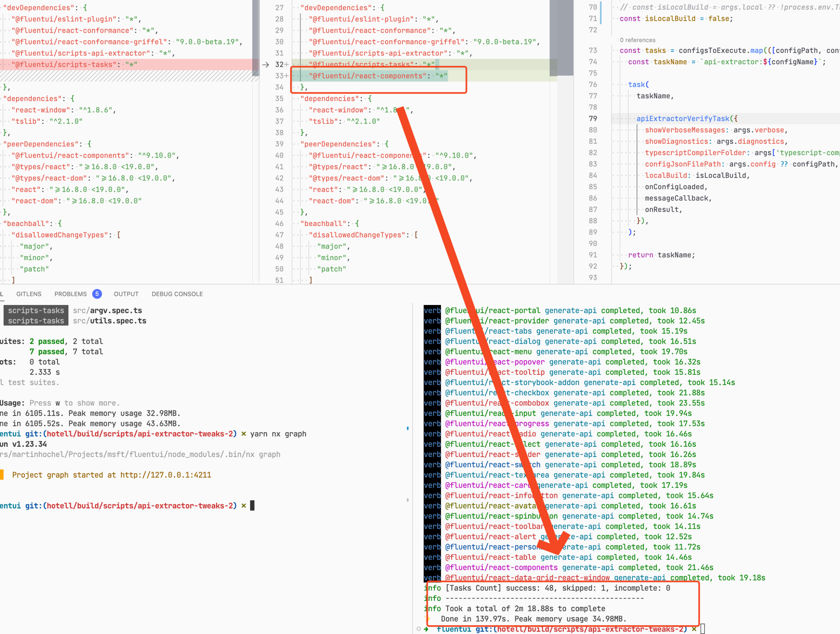Click 'Press w to show more.' text

74,403
